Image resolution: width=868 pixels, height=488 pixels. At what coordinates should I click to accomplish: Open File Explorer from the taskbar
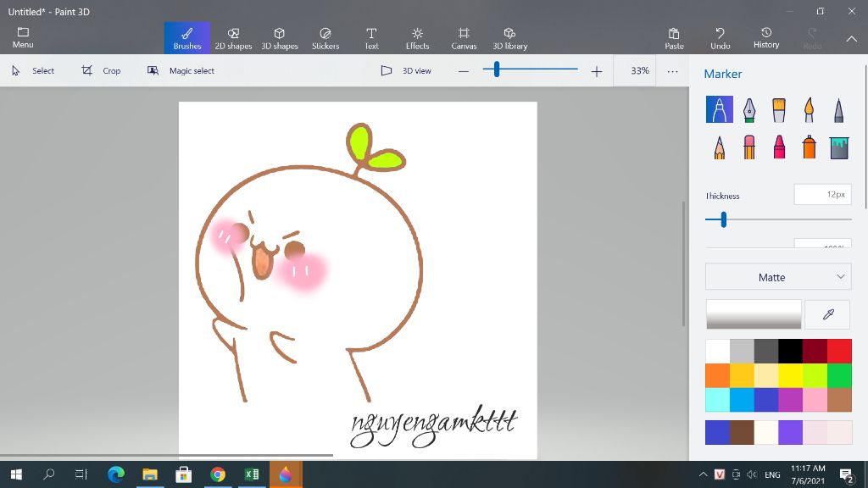(x=149, y=474)
